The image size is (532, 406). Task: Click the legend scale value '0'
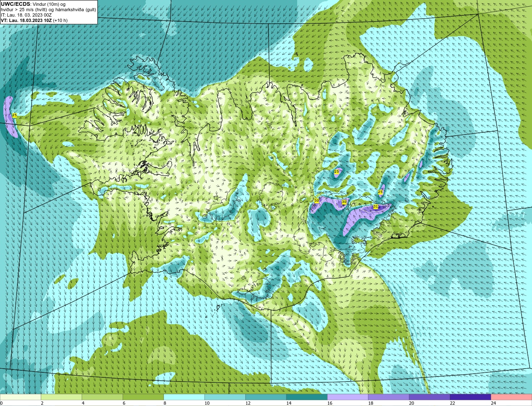coord(2,403)
